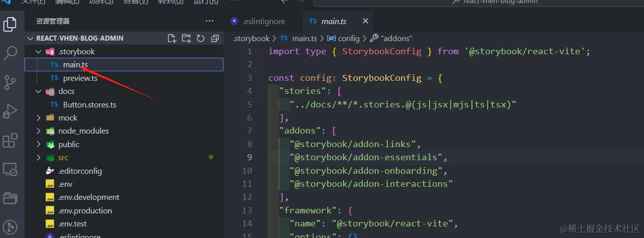Click the "@storybook/addon-essentials" string in code
The height and width of the screenshot is (238, 644).
click(x=366, y=157)
